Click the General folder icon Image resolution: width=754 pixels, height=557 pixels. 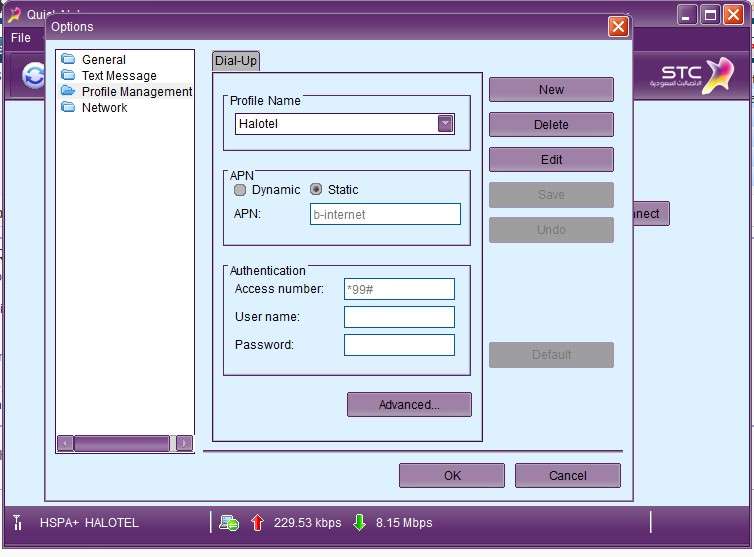[x=68, y=60]
